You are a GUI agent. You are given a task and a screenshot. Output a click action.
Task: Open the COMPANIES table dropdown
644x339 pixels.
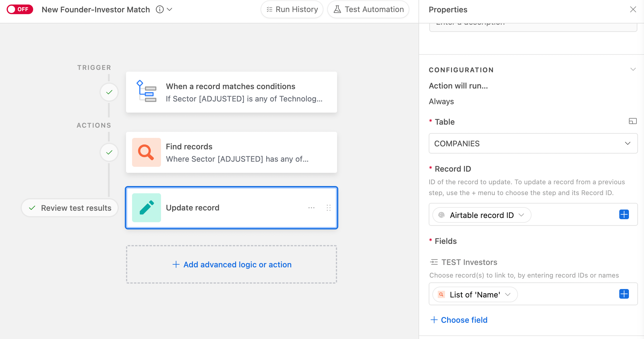pos(533,143)
